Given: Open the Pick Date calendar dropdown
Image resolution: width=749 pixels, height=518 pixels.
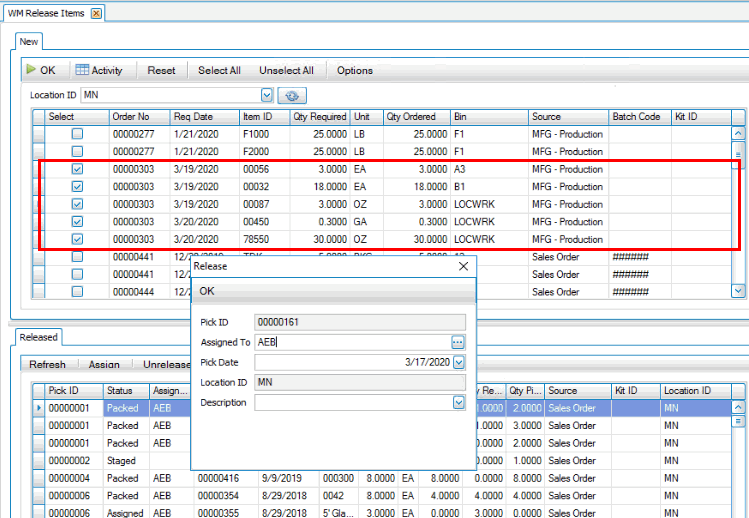Looking at the screenshot, I should [459, 362].
